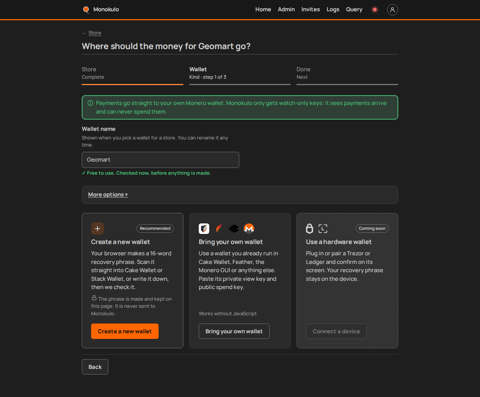
Task: Click the Wallet name label
Action: pyautogui.click(x=99, y=129)
